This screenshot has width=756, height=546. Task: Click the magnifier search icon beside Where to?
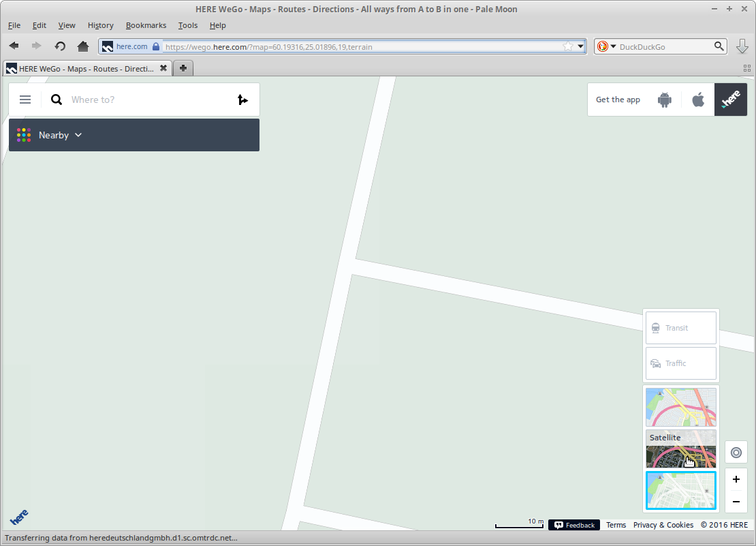coord(57,100)
